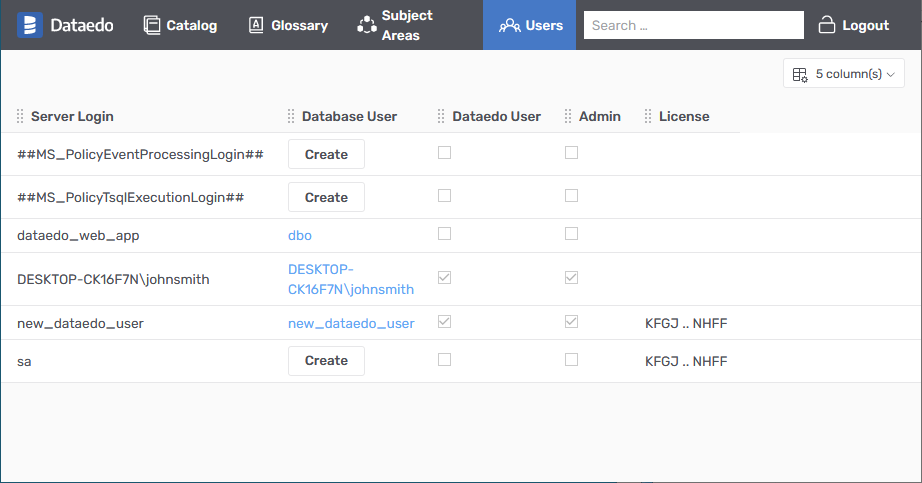Sort by the Dataedo User column header
The width and height of the screenshot is (922, 483).
pyautogui.click(x=496, y=117)
